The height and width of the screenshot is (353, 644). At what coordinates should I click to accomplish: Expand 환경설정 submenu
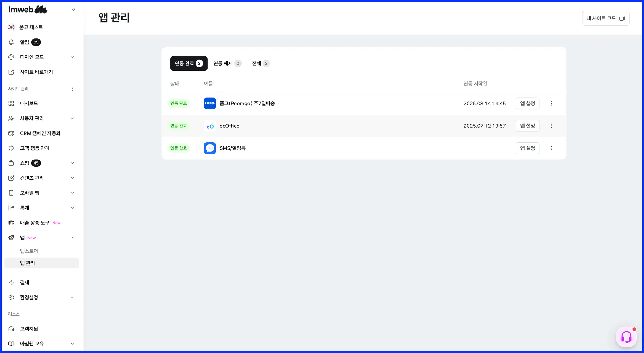point(72,297)
